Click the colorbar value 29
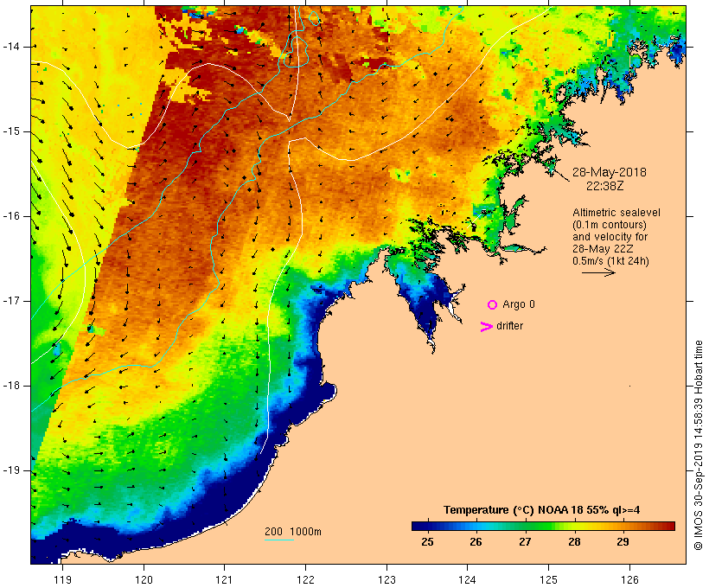The height and width of the screenshot is (588, 709). (x=623, y=541)
